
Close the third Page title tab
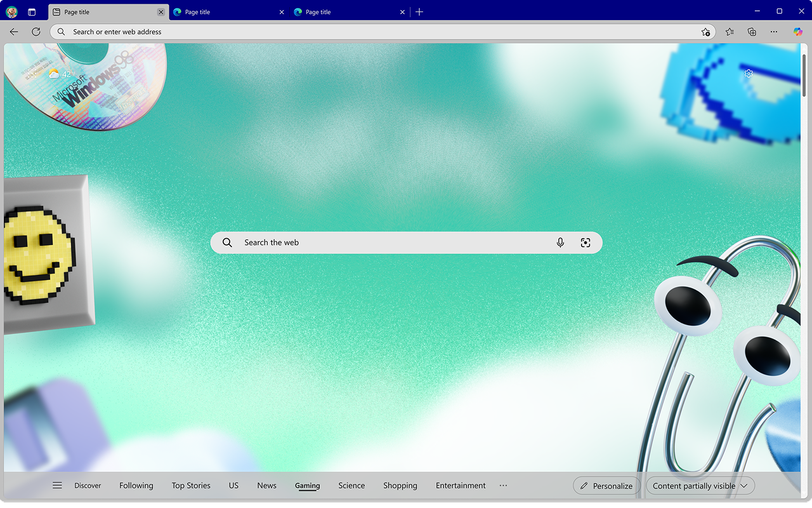click(402, 12)
